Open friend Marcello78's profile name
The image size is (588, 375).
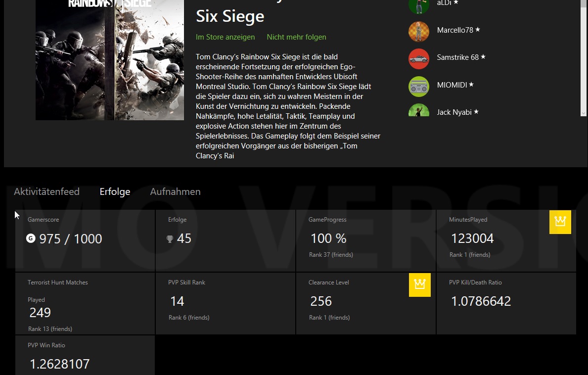pyautogui.click(x=455, y=30)
